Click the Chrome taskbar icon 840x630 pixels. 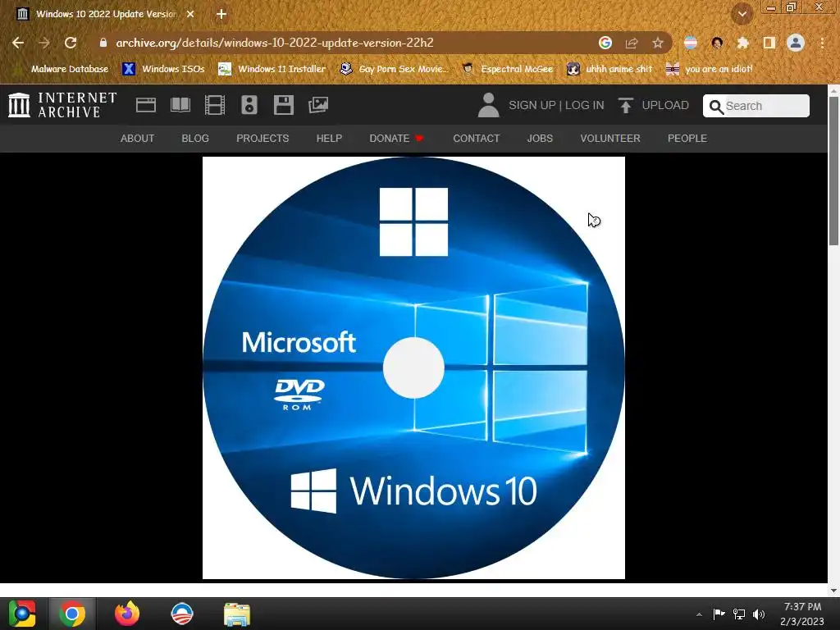(72, 614)
